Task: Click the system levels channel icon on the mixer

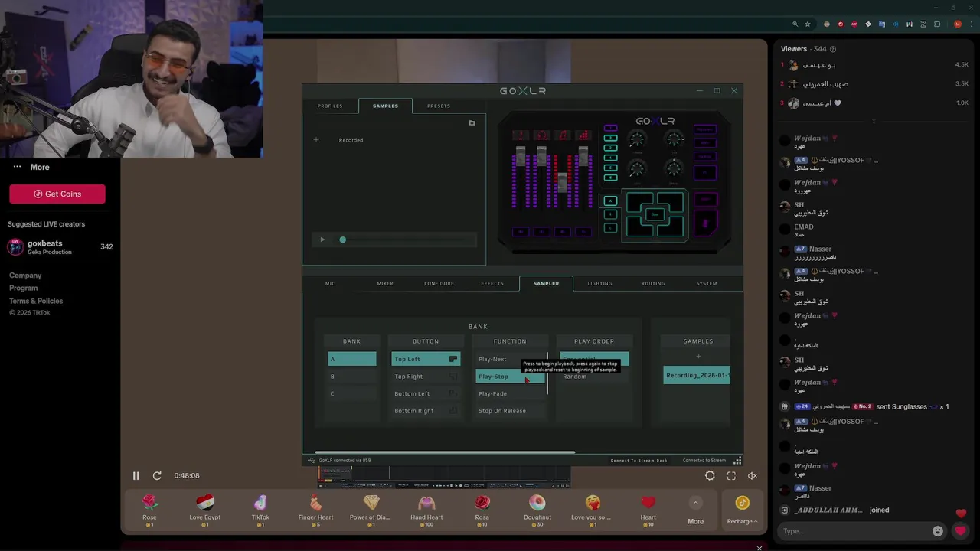Action: click(583, 135)
